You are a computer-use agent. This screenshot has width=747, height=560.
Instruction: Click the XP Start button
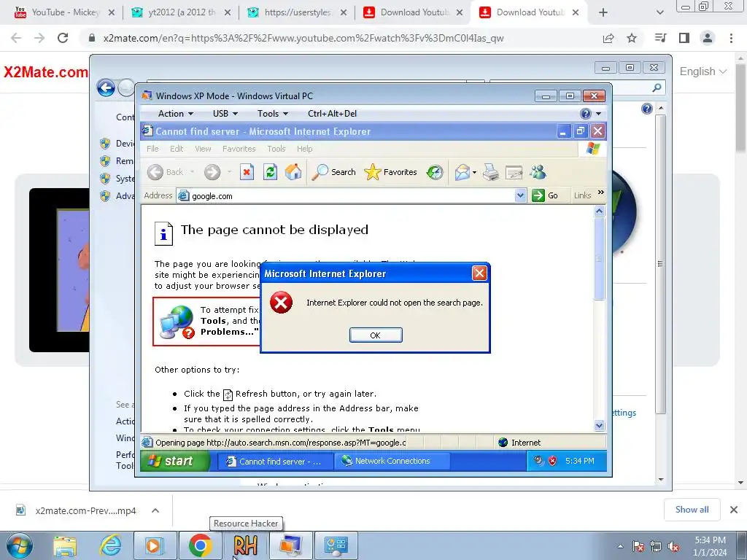[175, 461]
